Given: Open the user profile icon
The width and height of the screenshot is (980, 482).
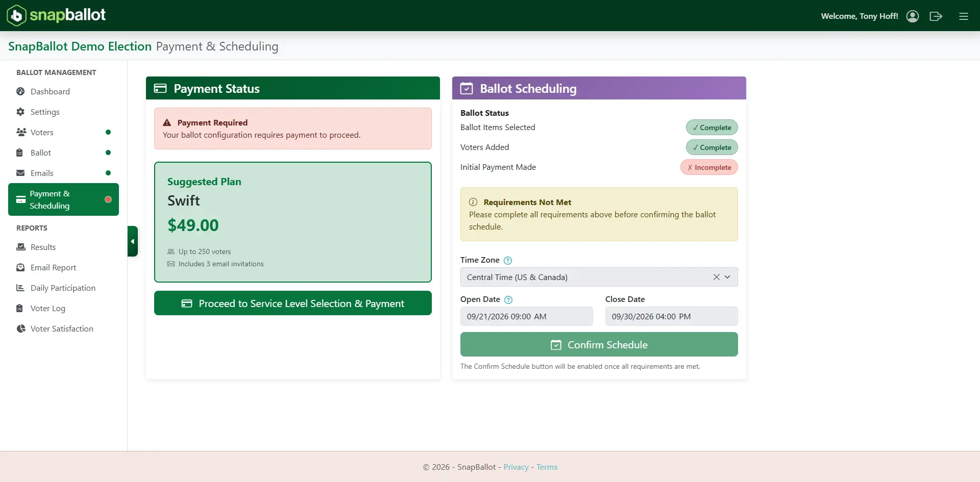Looking at the screenshot, I should [913, 16].
